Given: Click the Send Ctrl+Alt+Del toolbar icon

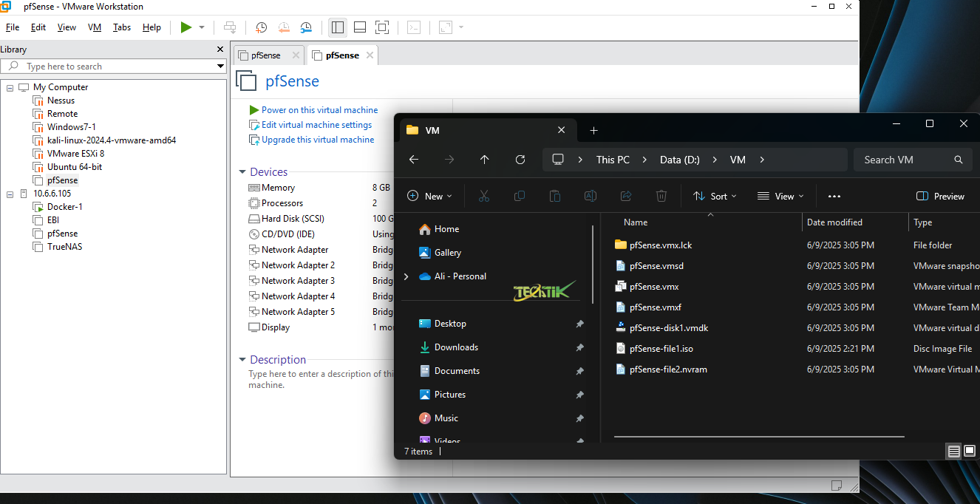Looking at the screenshot, I should (x=231, y=27).
